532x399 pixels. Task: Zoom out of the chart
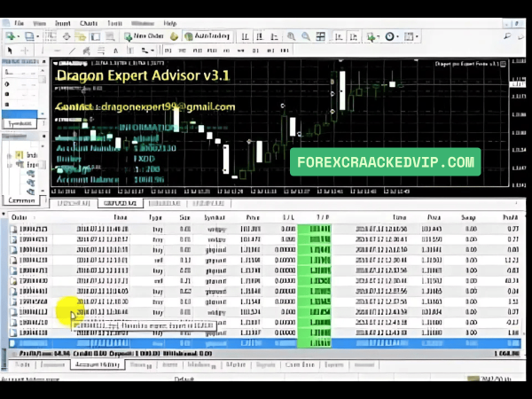[x=306, y=36]
